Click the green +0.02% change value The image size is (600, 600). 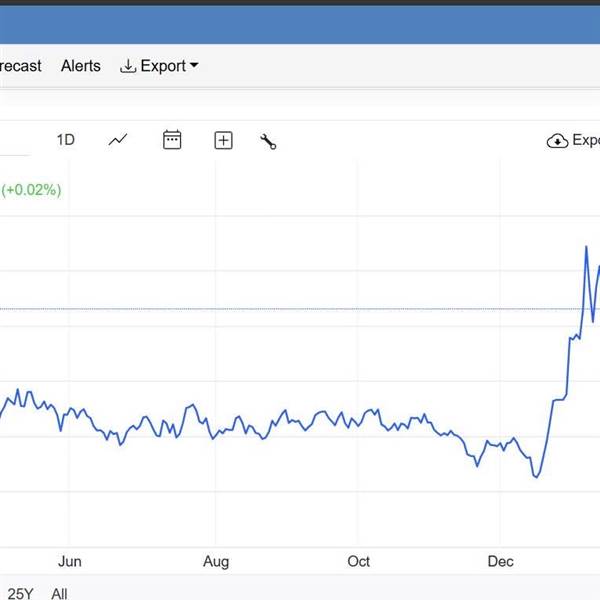click(x=32, y=189)
